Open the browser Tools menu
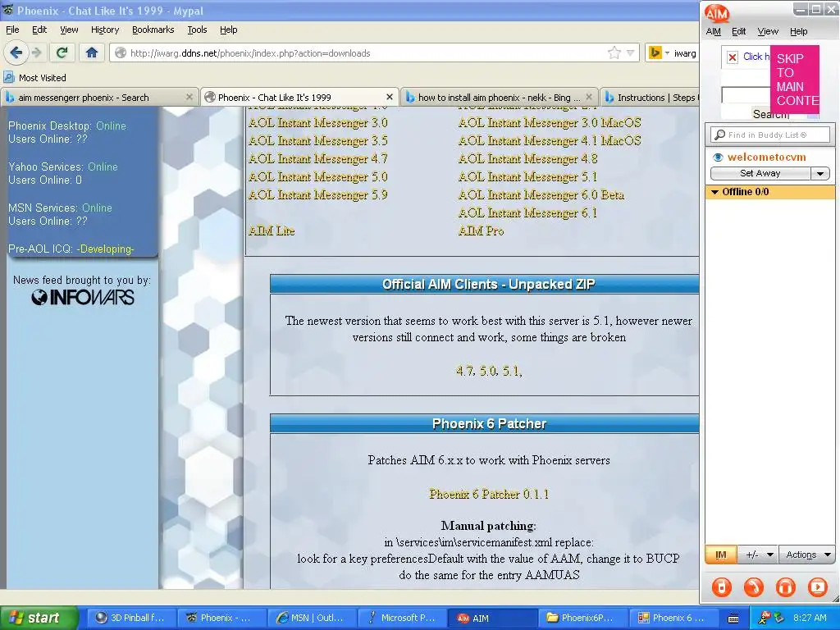Screen dimensions: 840x630 pyautogui.click(x=197, y=30)
